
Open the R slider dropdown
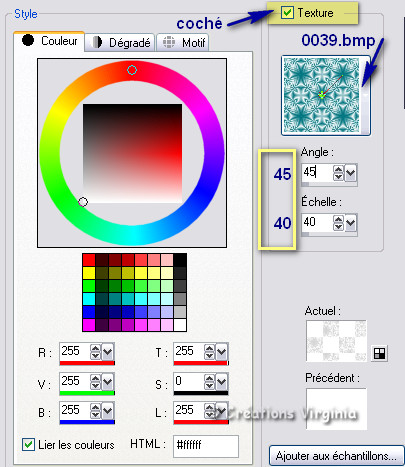coord(108,352)
